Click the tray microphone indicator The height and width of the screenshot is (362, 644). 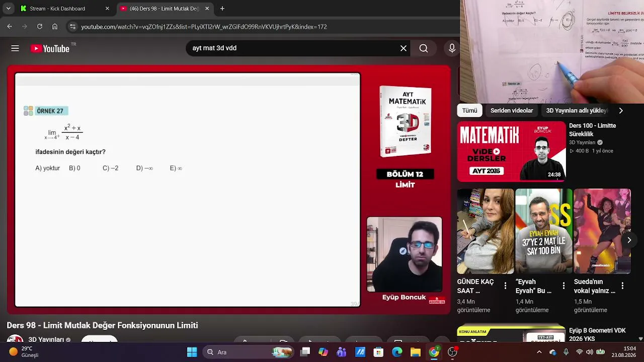566,352
